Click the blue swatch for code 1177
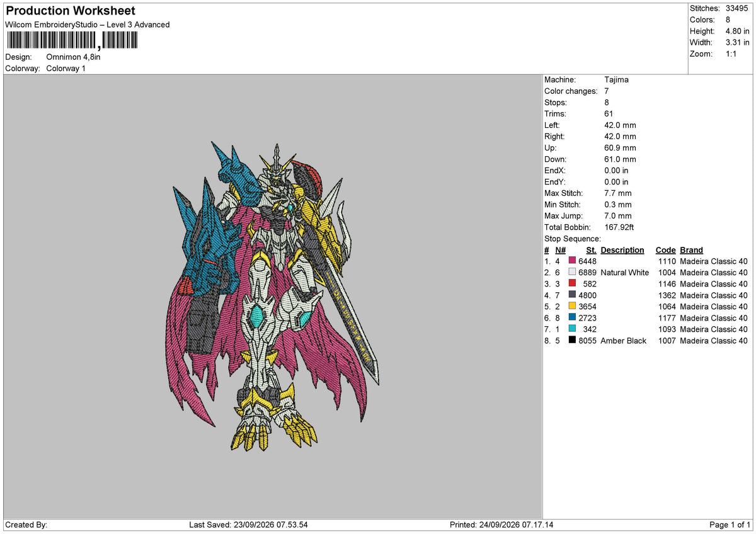Screen dimensions: 756x534 (x=572, y=318)
